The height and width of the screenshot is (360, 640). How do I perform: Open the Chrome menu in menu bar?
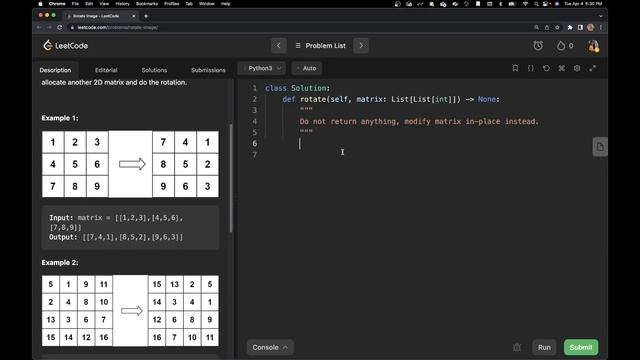pyautogui.click(x=57, y=4)
